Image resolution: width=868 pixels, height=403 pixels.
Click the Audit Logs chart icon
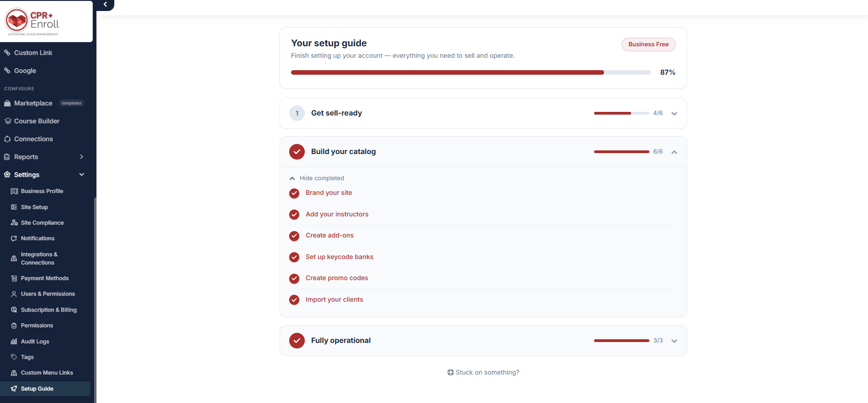(x=14, y=342)
